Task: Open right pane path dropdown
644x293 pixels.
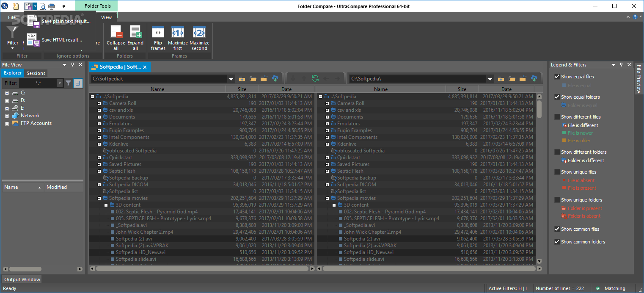Action: (490, 79)
